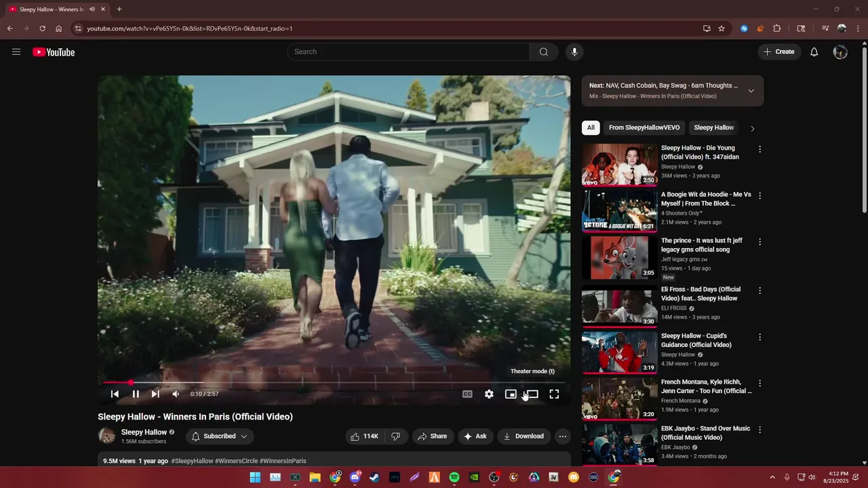Expand the Next mix playlist panel
Screen dimensions: 868x488
[751, 91]
